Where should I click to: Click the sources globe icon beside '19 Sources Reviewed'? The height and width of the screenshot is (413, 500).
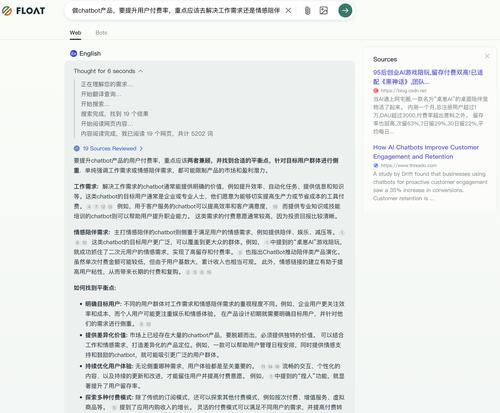click(x=77, y=148)
